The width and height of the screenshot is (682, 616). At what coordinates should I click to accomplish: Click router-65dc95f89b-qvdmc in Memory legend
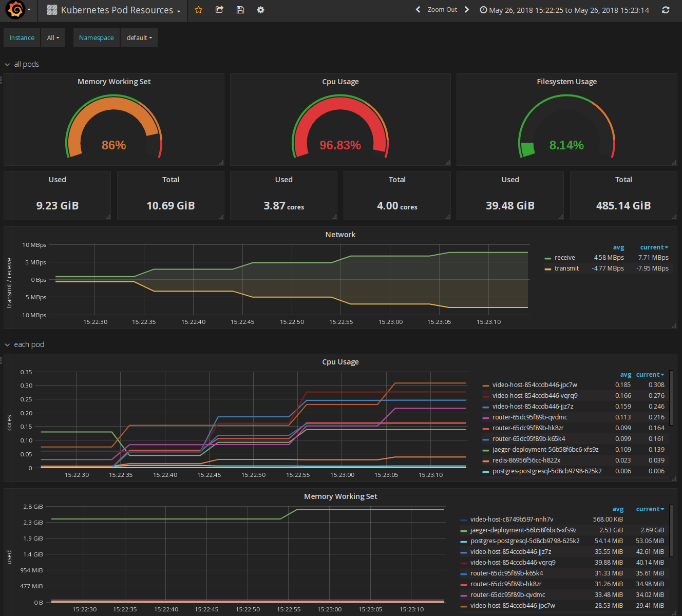tap(508, 595)
